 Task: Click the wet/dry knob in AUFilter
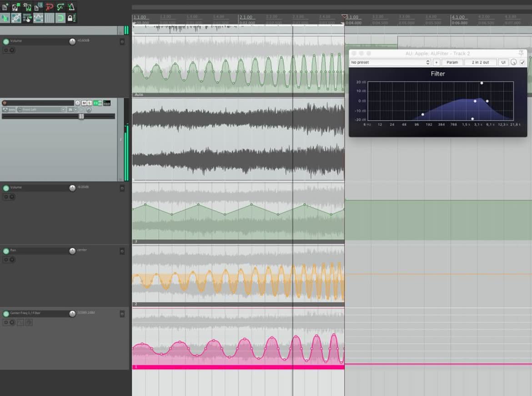click(x=514, y=62)
